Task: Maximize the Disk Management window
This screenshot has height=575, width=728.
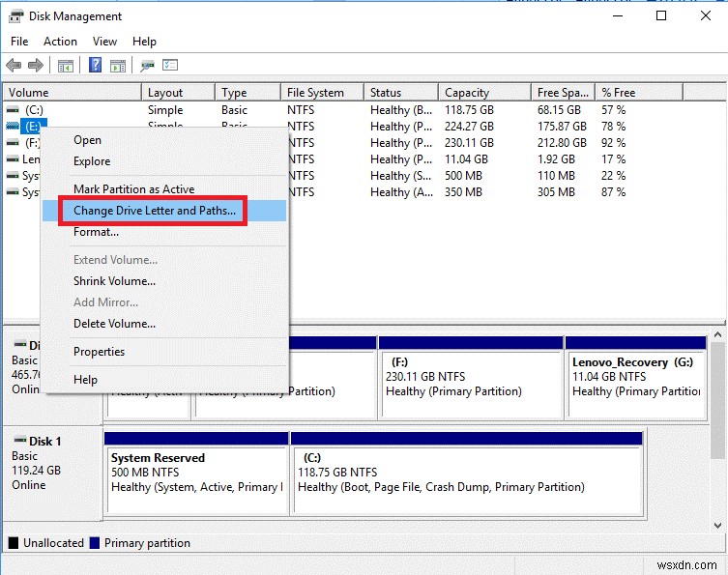Action: click(x=661, y=15)
